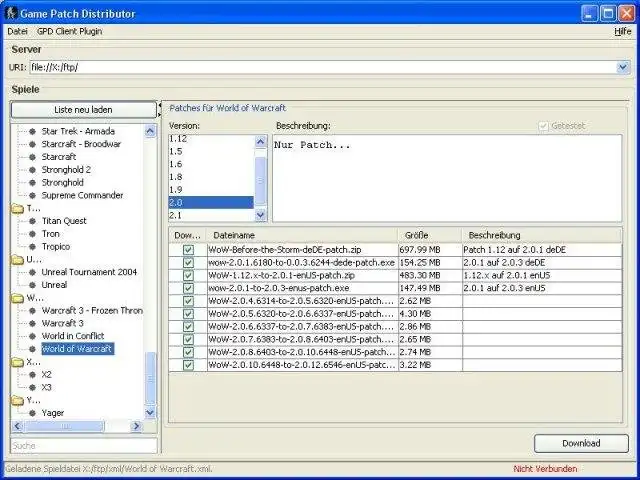Viewport: 640px width, 480px height.
Task: Click the folder icon for the T group
Action: pyautogui.click(x=18, y=209)
